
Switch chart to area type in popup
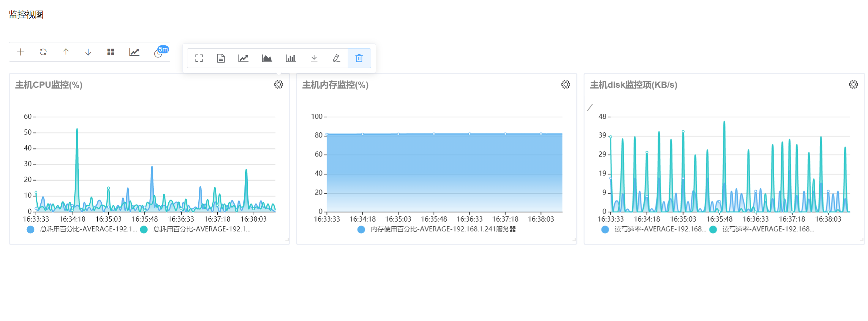[267, 58]
